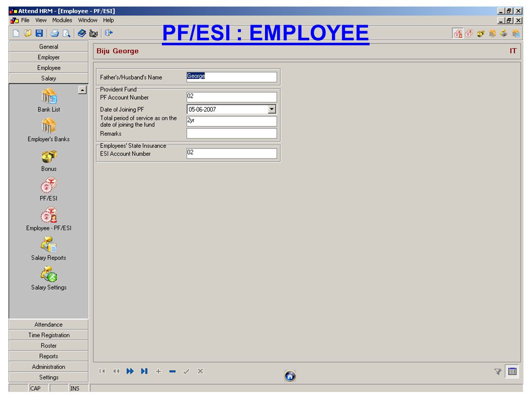Open Salary Reports in sidebar
The width and height of the screenshot is (532, 399).
(49, 249)
